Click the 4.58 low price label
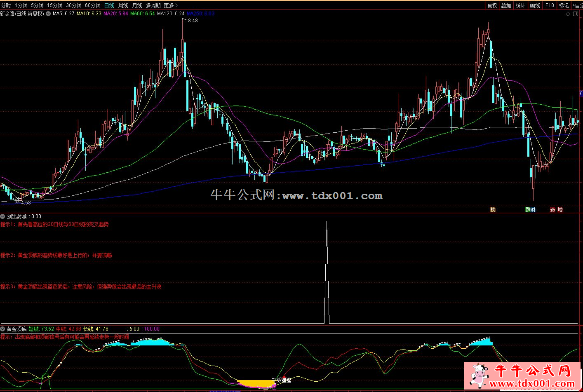This screenshot has width=583, height=392. point(26,202)
